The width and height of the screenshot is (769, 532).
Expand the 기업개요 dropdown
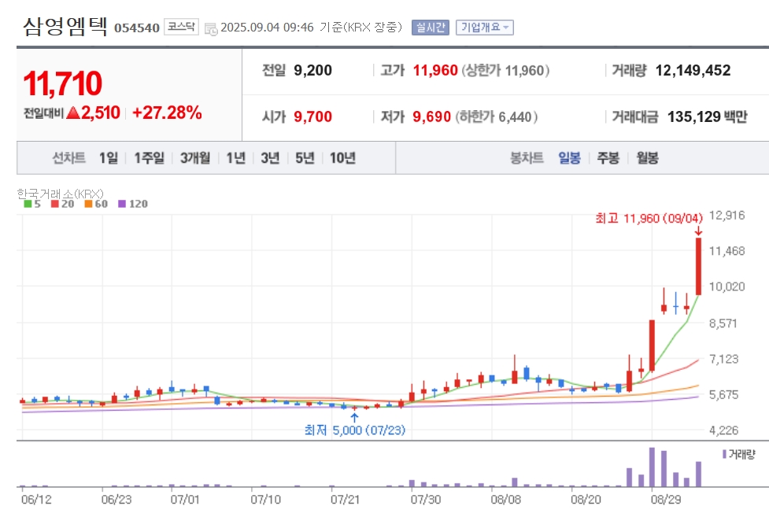point(484,28)
